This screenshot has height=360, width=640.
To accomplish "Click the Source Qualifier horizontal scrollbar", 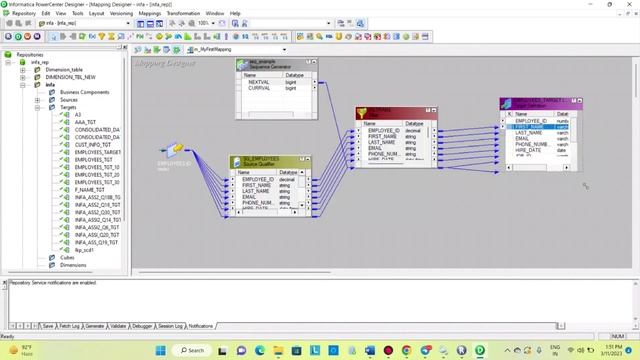I will pyautogui.click(x=267, y=213).
